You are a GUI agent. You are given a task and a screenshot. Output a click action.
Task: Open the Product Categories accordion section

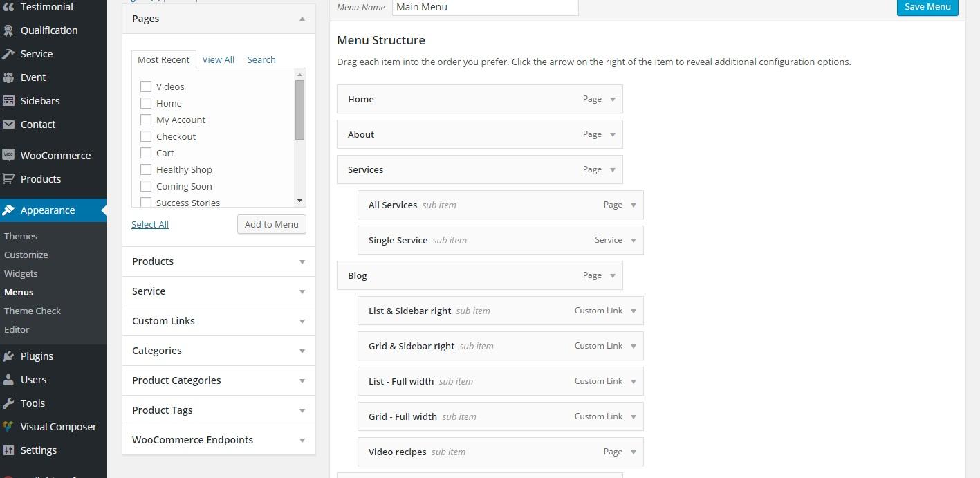click(x=219, y=380)
